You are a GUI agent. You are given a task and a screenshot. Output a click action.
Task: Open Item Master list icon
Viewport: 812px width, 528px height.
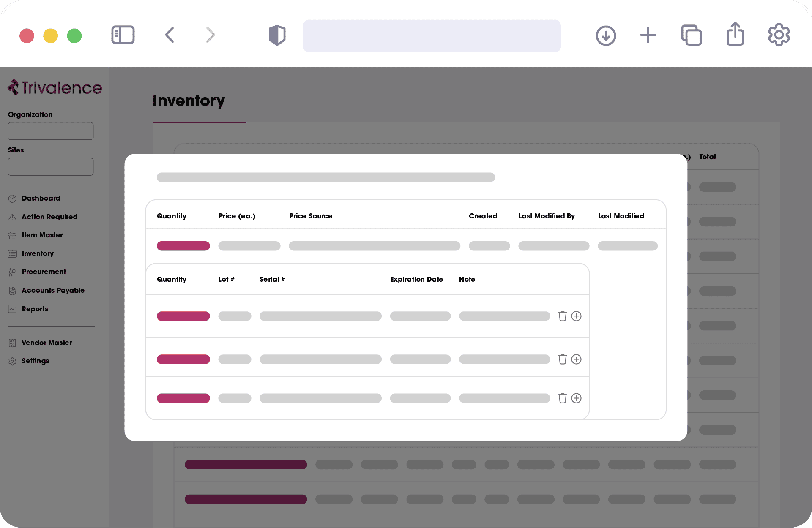click(13, 235)
